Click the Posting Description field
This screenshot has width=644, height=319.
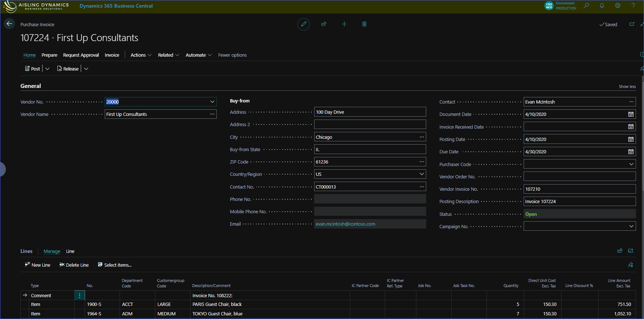(580, 201)
